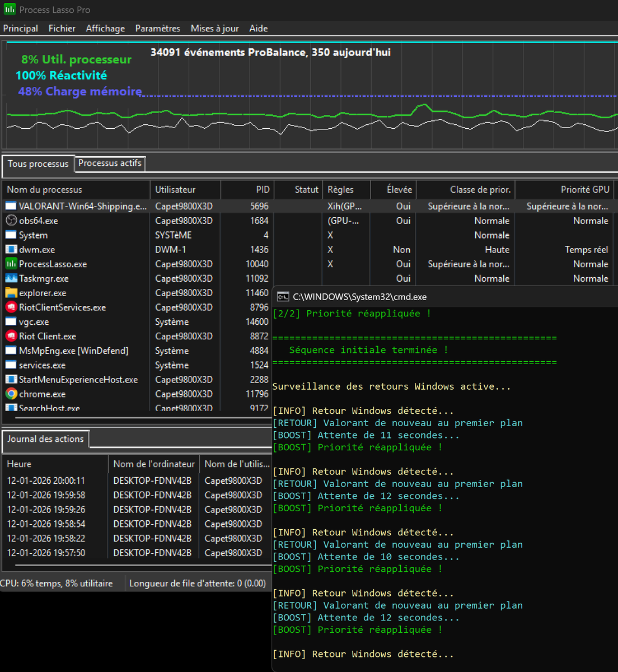
Task: Click the services.exe process icon
Action: [x=11, y=365]
